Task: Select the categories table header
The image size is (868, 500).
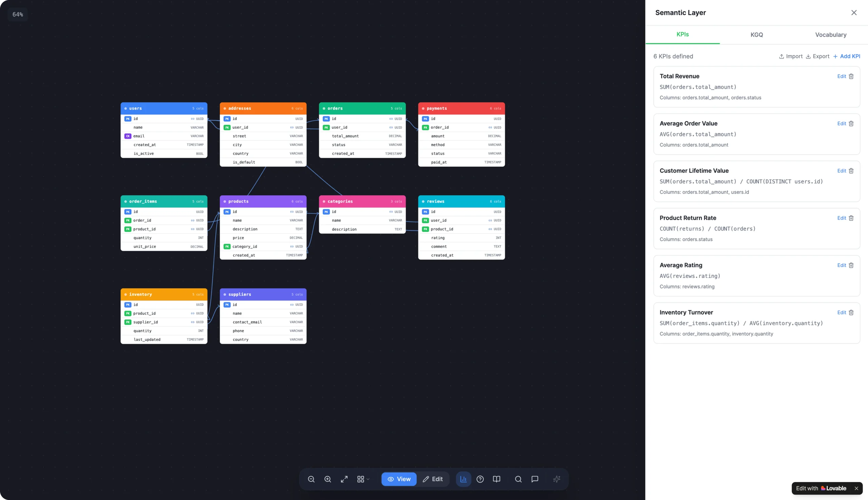Action: click(362, 201)
